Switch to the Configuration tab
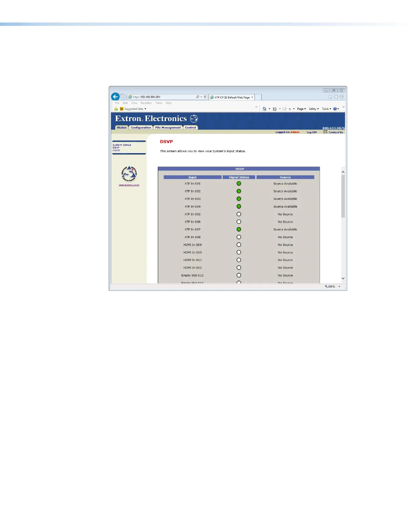411x532 pixels. [x=141, y=128]
